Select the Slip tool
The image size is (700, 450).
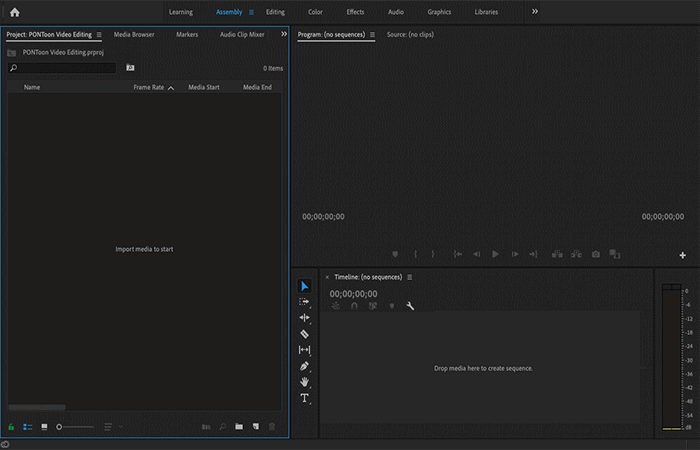(x=304, y=350)
